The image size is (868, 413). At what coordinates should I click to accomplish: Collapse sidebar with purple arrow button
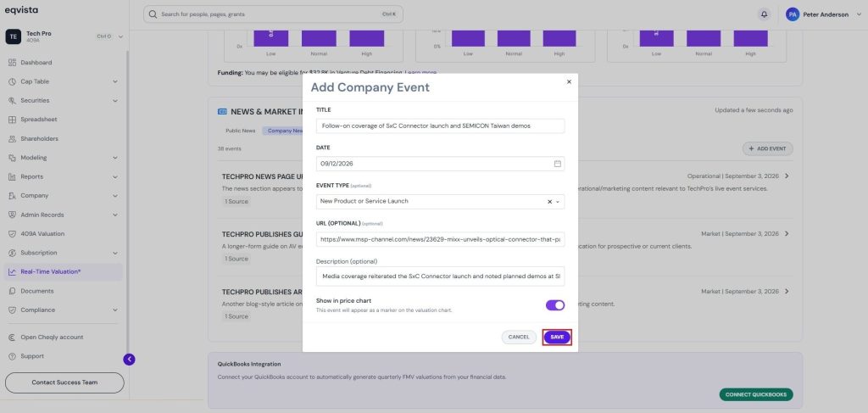pos(129,360)
